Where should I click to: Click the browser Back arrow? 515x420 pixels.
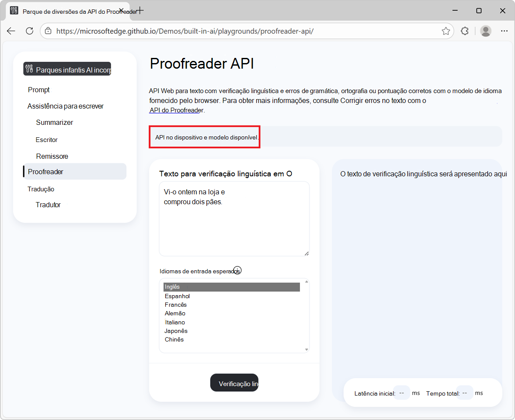click(x=11, y=31)
